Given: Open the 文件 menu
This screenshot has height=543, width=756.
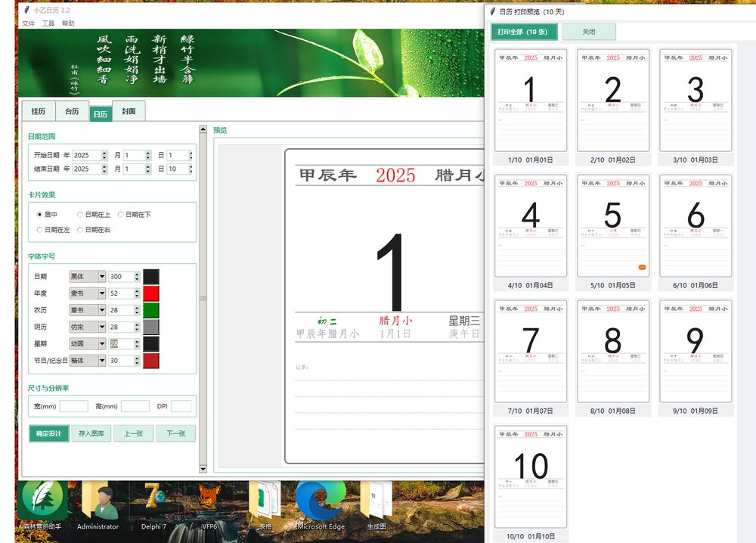Looking at the screenshot, I should pyautogui.click(x=29, y=23).
